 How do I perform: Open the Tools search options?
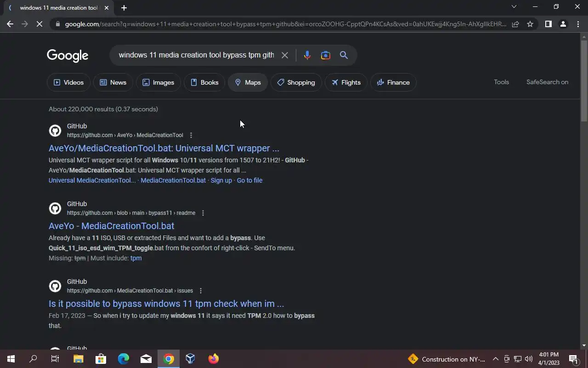click(x=501, y=82)
